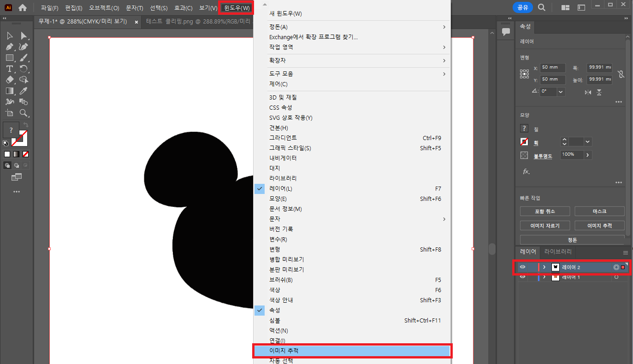The image size is (633, 364).
Task: Choose the Gradient tool
Action: pos(9,91)
